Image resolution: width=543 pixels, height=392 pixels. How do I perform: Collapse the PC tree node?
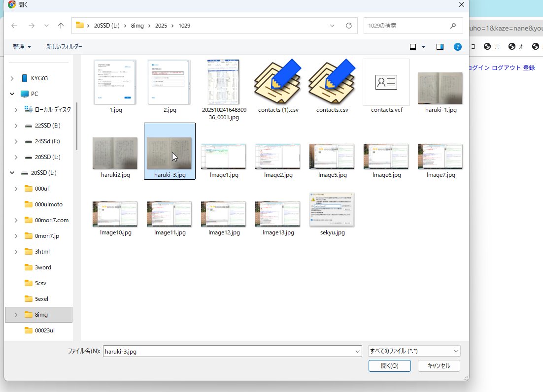point(12,94)
